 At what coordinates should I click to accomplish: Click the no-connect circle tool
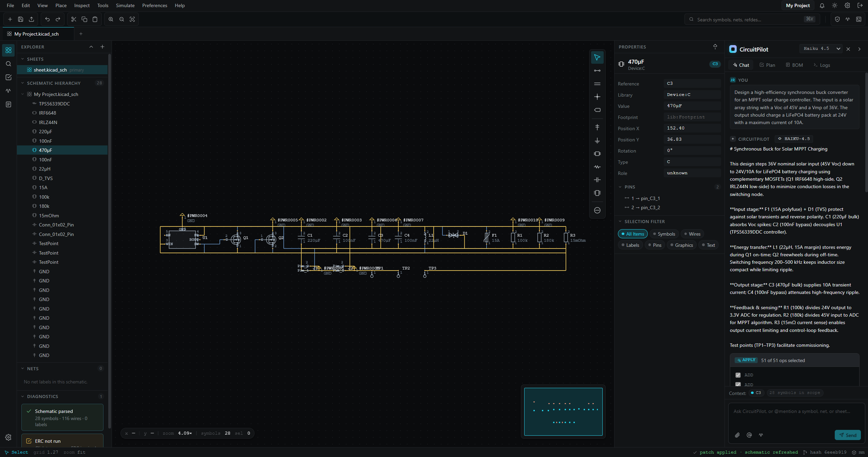(x=597, y=210)
